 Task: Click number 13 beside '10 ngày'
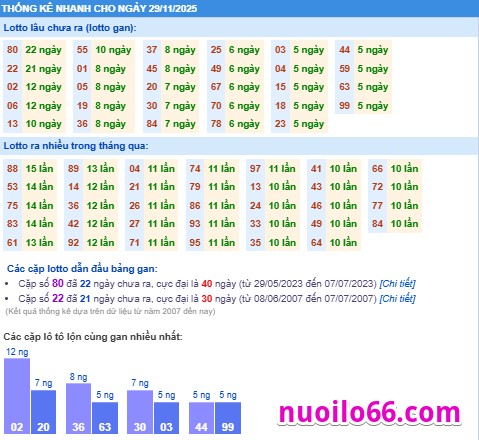click(12, 124)
